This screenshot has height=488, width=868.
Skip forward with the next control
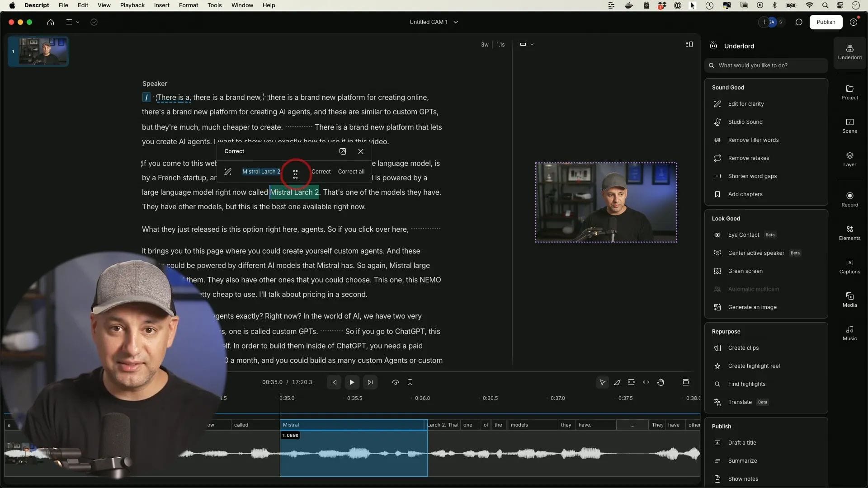pyautogui.click(x=370, y=382)
